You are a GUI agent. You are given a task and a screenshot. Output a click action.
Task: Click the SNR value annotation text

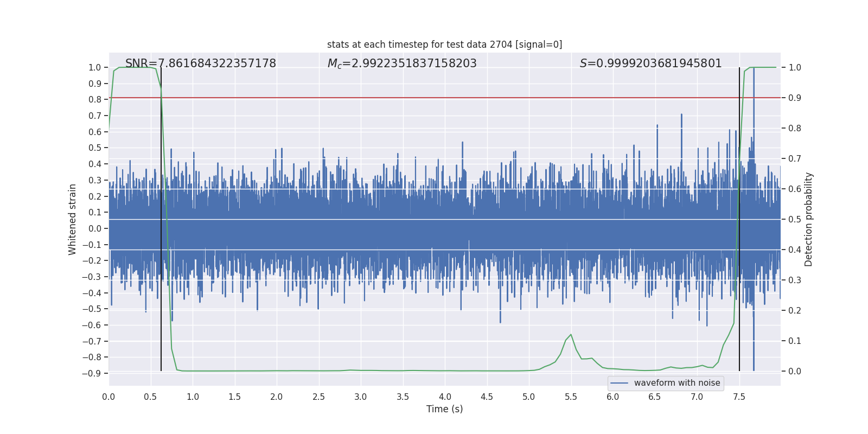point(200,63)
